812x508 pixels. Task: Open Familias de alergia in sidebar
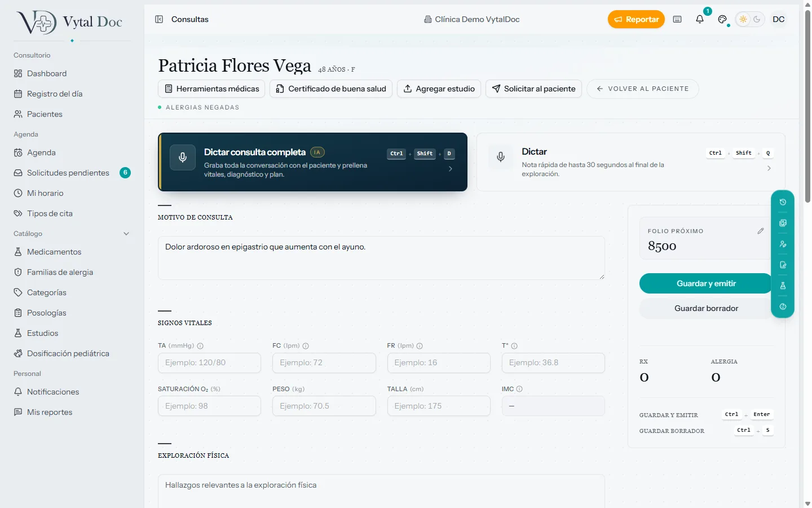(x=72, y=272)
